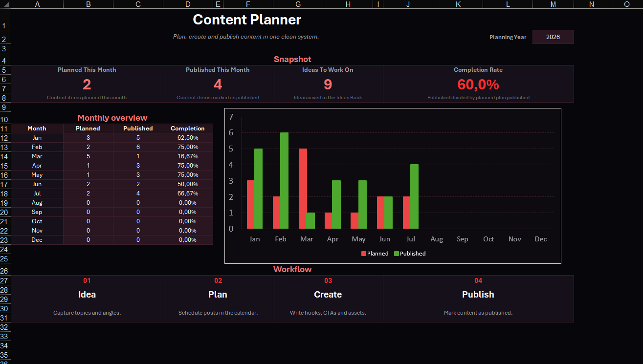
Task: Click the green Feb Published bar
Action: pyautogui.click(x=284, y=181)
